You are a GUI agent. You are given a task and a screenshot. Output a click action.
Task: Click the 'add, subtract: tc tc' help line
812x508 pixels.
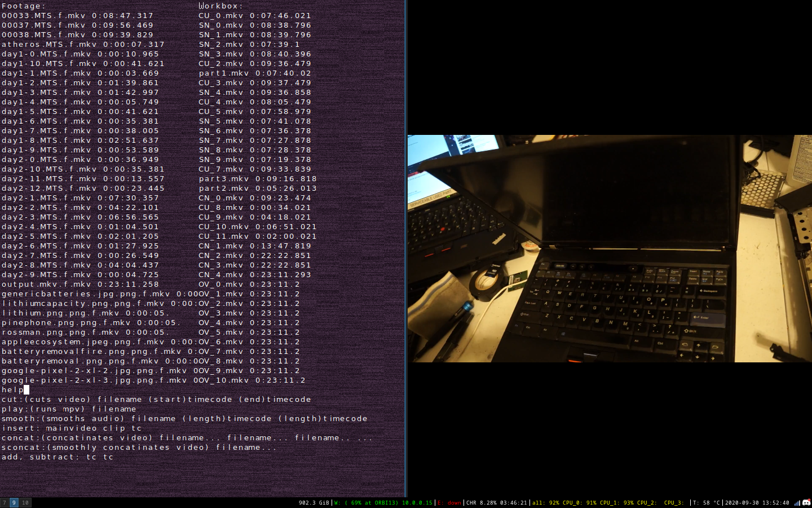(58, 457)
